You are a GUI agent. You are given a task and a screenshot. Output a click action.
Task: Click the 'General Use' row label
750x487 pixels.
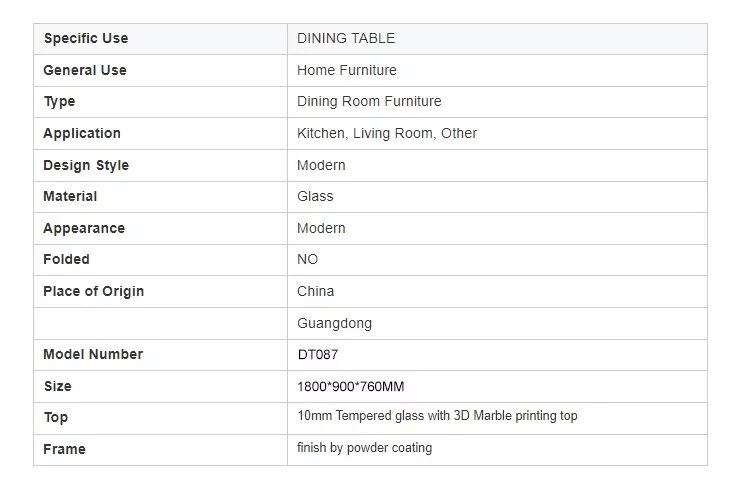[85, 70]
